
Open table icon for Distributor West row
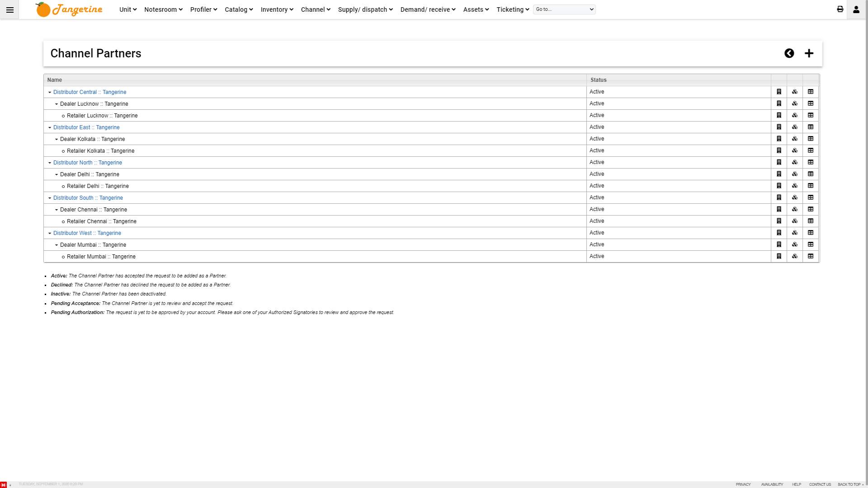coord(811,233)
